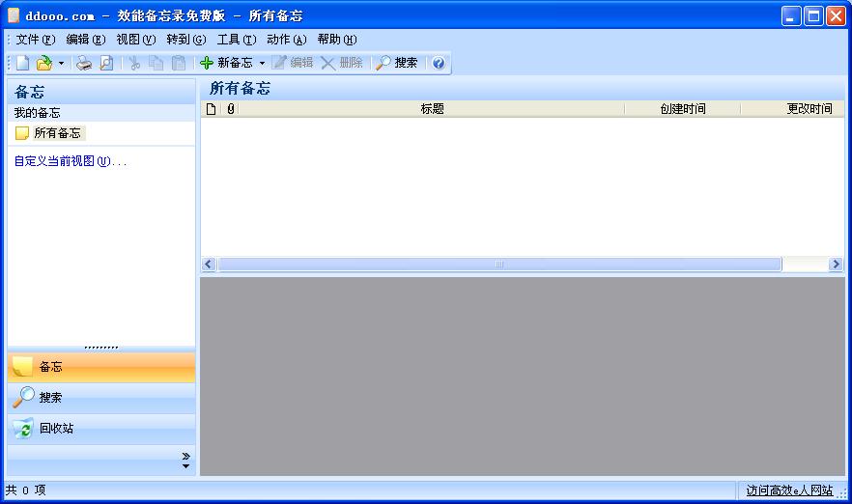Click the horizontal scrollbar left arrow
Viewport: 852px width, 504px height.
[208, 265]
